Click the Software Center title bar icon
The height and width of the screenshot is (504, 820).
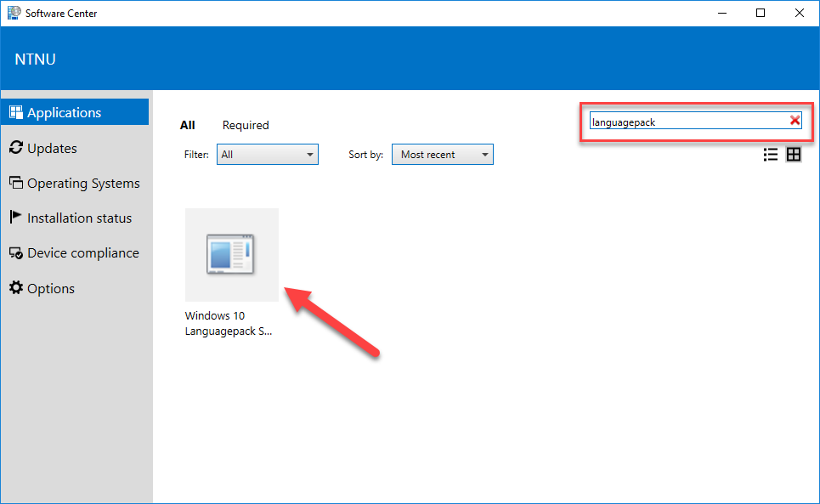pyautogui.click(x=14, y=13)
